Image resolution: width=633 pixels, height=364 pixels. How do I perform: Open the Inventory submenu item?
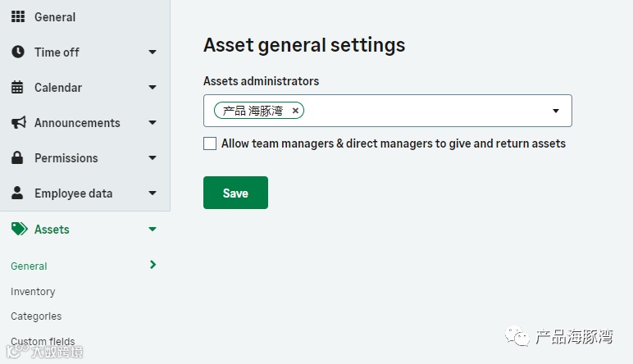[33, 292]
